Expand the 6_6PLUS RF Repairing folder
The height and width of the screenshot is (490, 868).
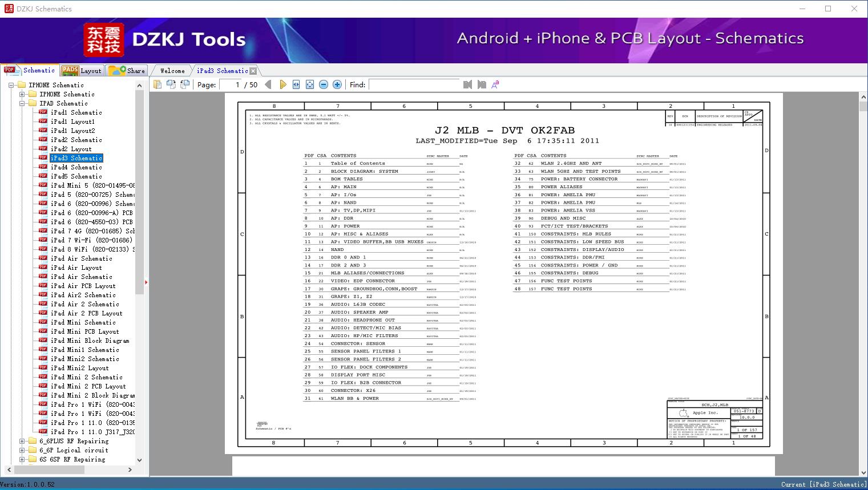(22, 441)
